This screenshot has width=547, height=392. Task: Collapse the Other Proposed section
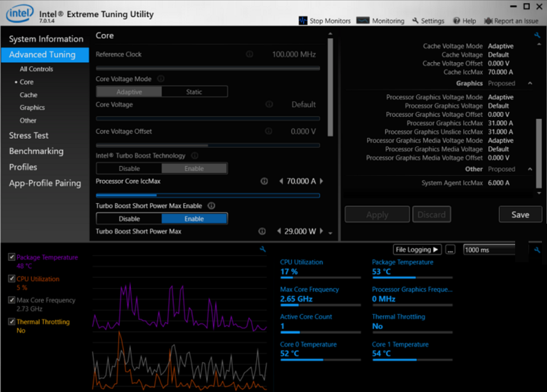tap(530, 169)
